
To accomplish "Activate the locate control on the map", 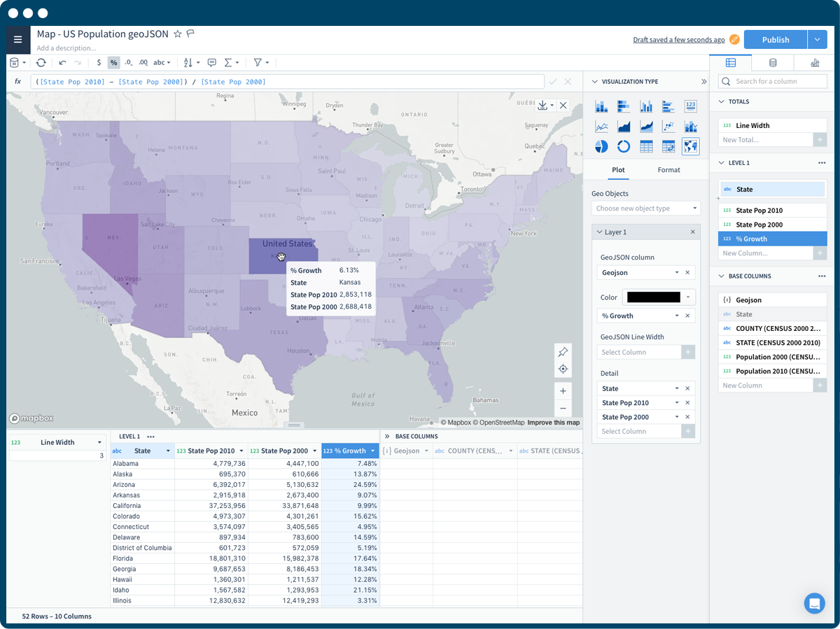I will coord(563,369).
